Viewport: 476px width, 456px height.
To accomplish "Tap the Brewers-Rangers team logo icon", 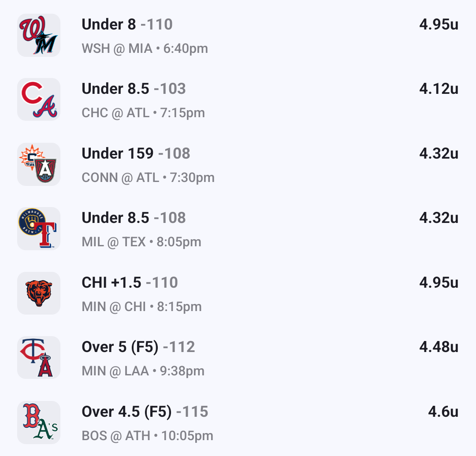I will (x=39, y=229).
